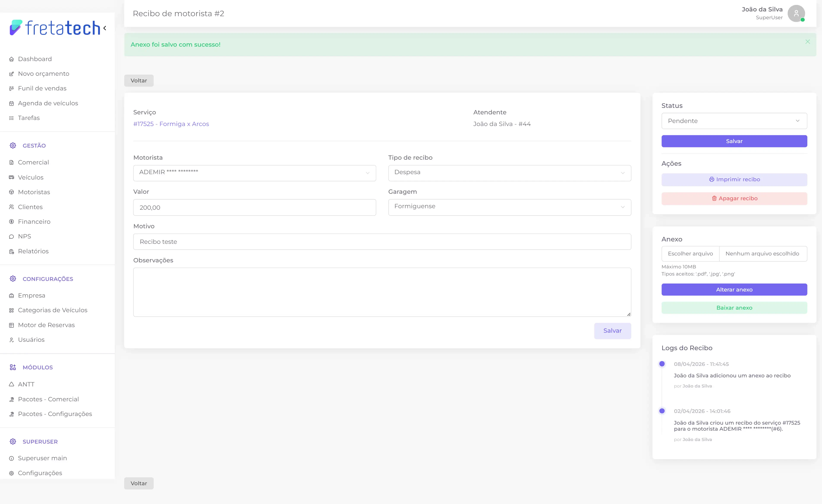Open the Status dropdown showing Pendente
822x504 pixels.
click(734, 121)
